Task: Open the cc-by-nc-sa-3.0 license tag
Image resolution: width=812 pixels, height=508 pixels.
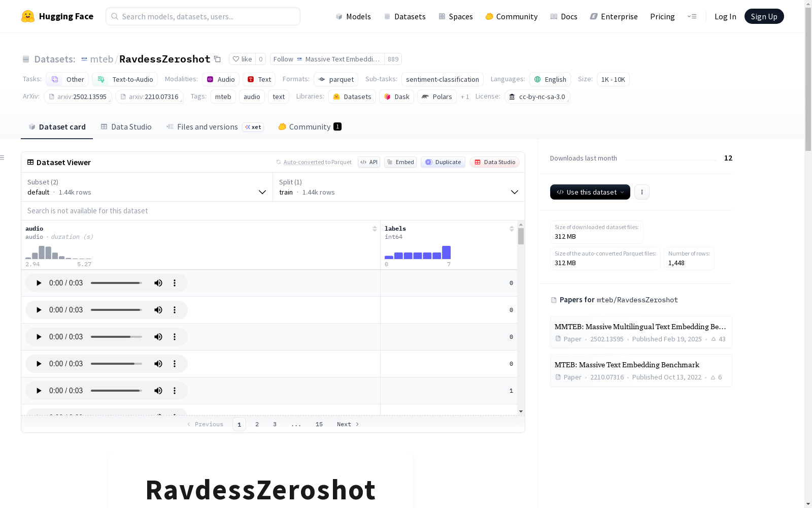Action: click(x=537, y=97)
